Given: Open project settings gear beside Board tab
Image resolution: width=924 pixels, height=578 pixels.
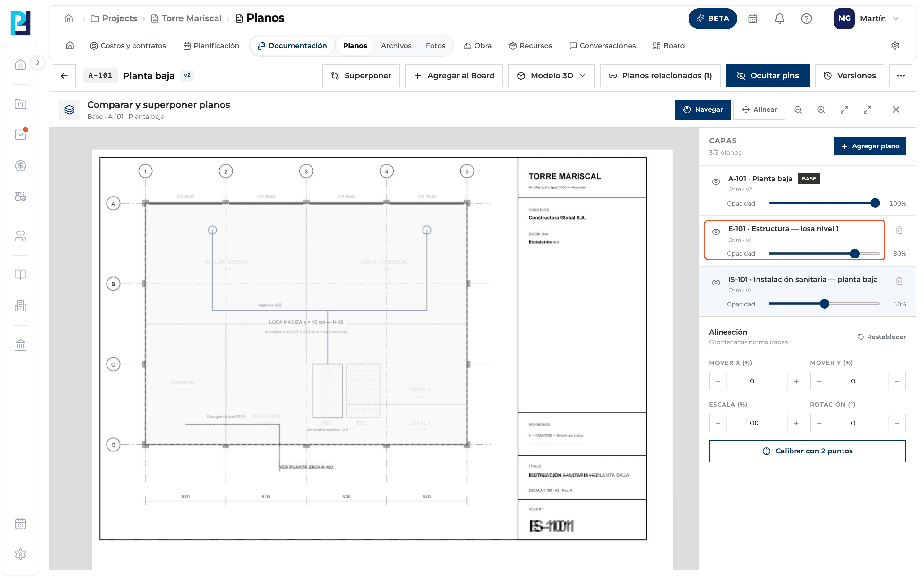Looking at the screenshot, I should click(x=894, y=46).
